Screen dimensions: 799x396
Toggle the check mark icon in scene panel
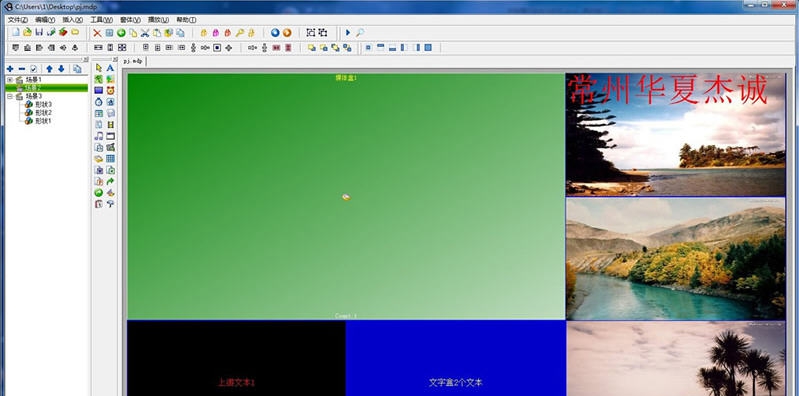pos(33,69)
